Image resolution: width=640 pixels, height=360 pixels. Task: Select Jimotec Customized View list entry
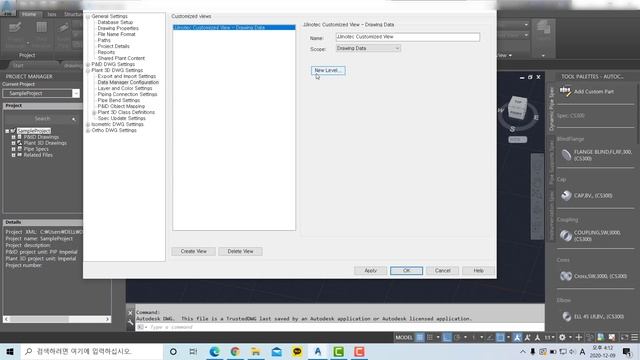click(234, 27)
